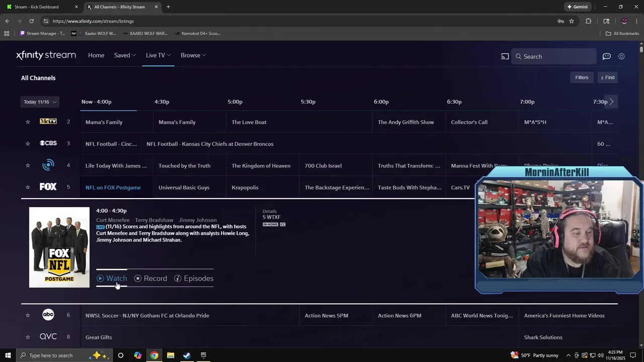This screenshot has height=362, width=644.
Task: Go back in browser history
Action: click(7, 21)
